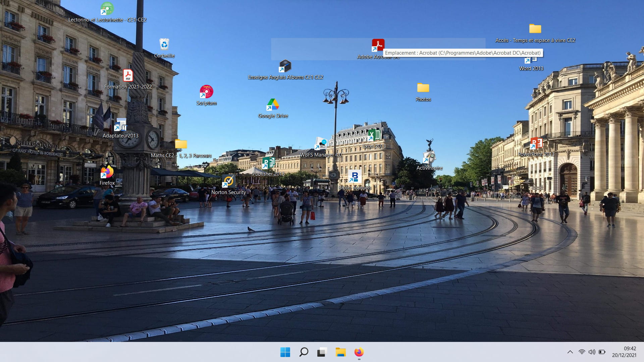Image resolution: width=644 pixels, height=362 pixels.
Task: Click the Publisher 2013 desktop icon
Action: (x=268, y=163)
